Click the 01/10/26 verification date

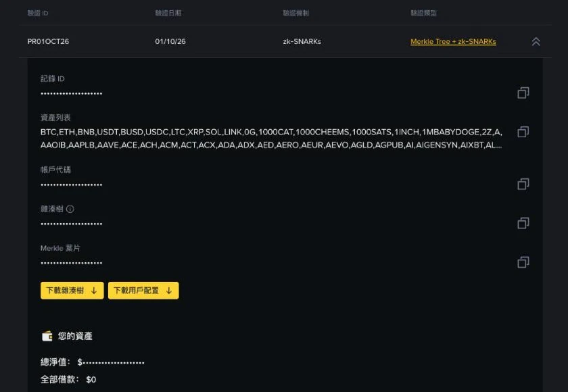[x=170, y=42]
